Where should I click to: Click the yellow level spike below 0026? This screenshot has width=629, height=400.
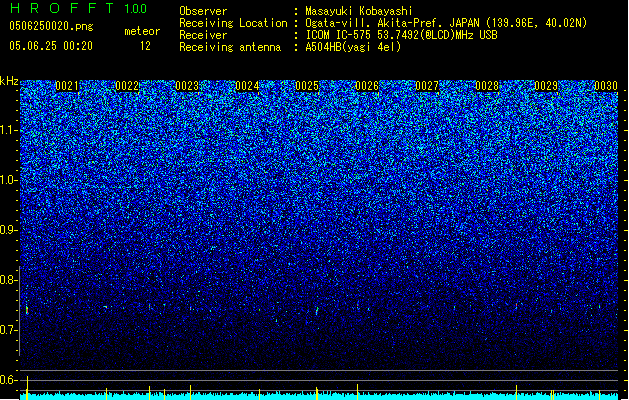tap(357, 392)
